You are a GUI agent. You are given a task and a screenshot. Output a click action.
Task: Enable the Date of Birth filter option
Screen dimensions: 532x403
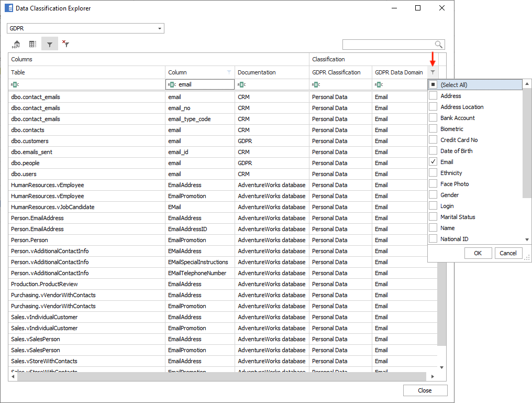pos(433,151)
